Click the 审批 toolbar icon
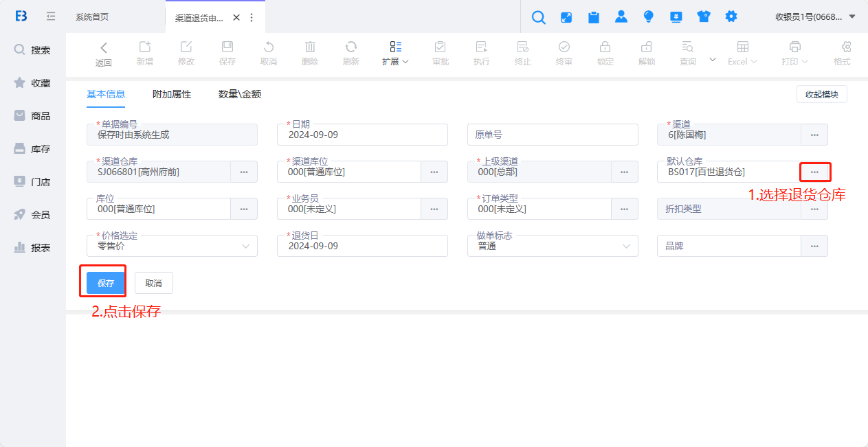Image resolution: width=868 pixels, height=447 pixels. 441,47
